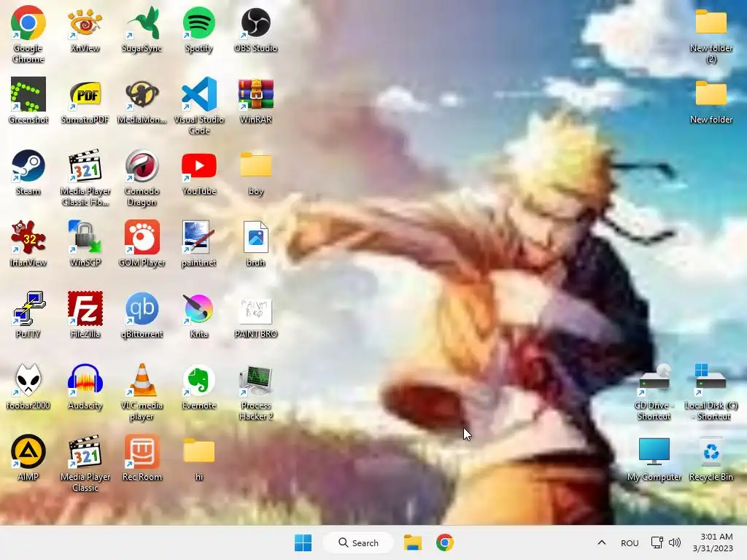Screen dimensions: 747x560
Task: Click the Media Player Classic icon
Action: point(85,451)
